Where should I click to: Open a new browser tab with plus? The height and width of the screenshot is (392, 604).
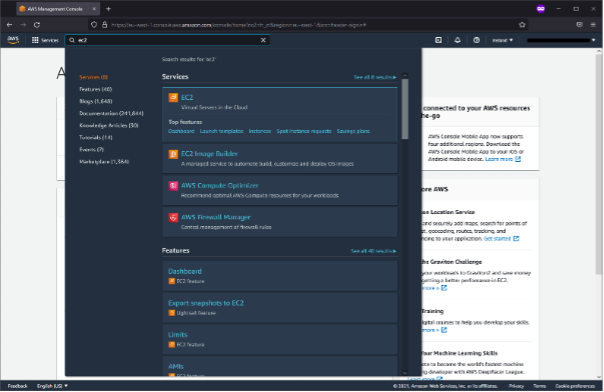(108, 9)
